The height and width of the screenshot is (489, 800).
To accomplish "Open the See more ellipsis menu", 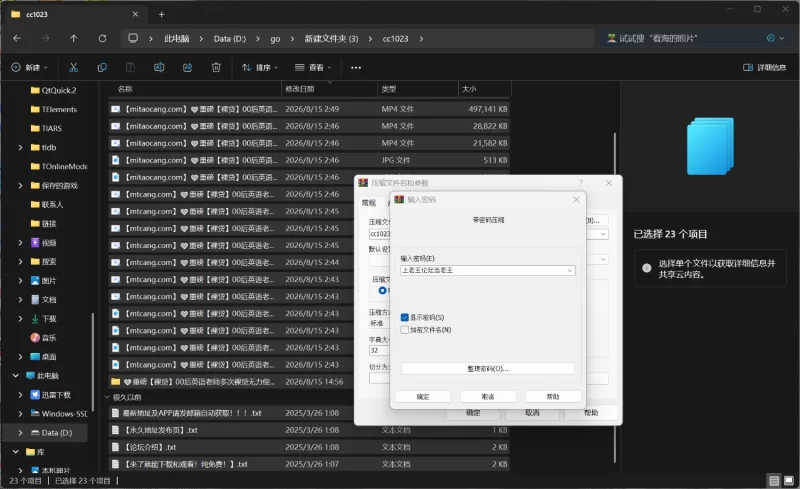I will 356,67.
